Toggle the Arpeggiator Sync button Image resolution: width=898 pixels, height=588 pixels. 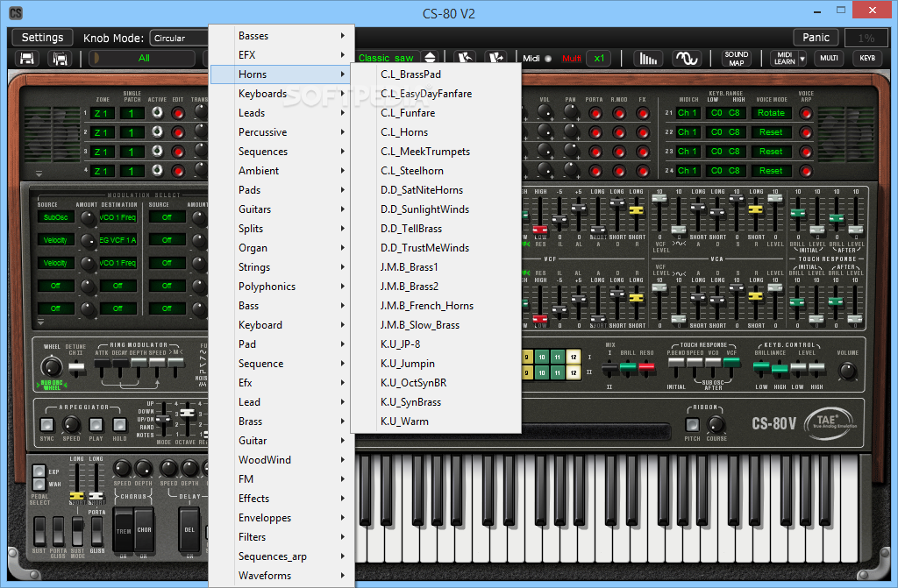tap(47, 425)
